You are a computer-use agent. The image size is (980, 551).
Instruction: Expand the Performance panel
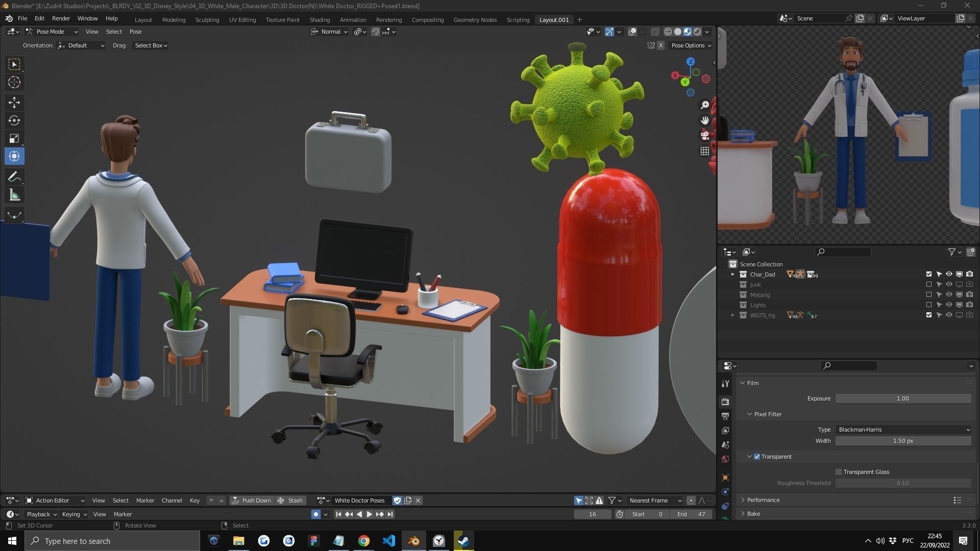click(763, 500)
